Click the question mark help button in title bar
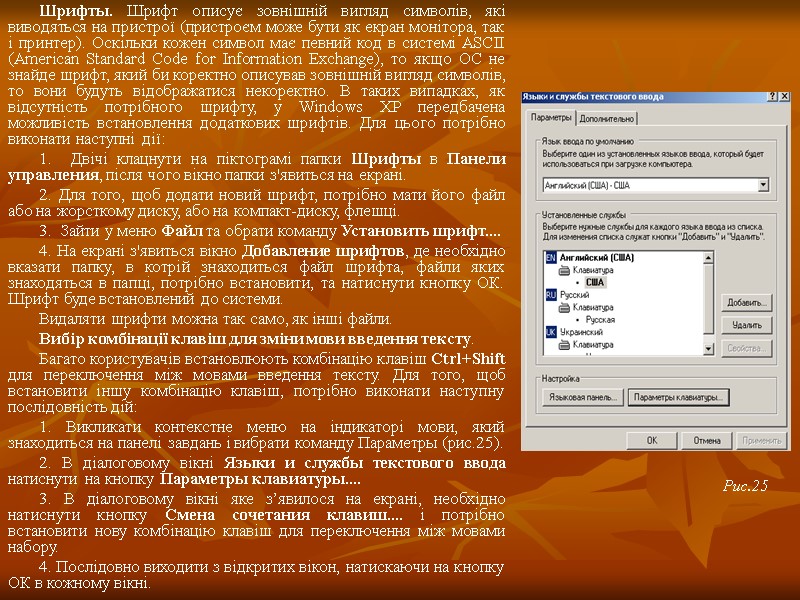The image size is (800, 600). point(773,96)
